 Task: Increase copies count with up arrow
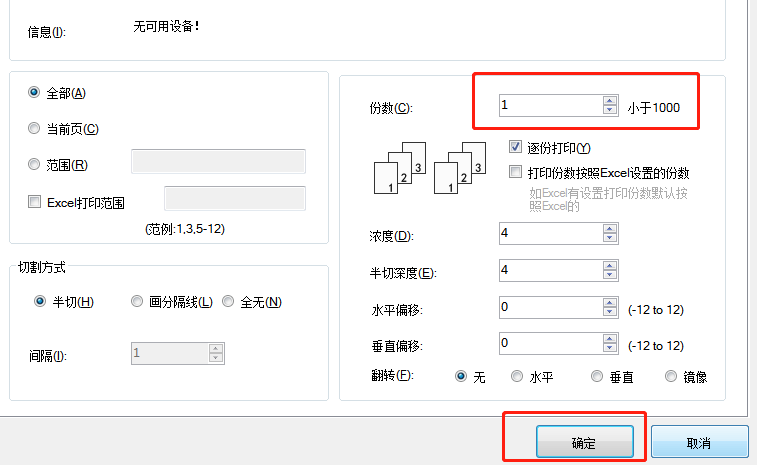pos(609,100)
